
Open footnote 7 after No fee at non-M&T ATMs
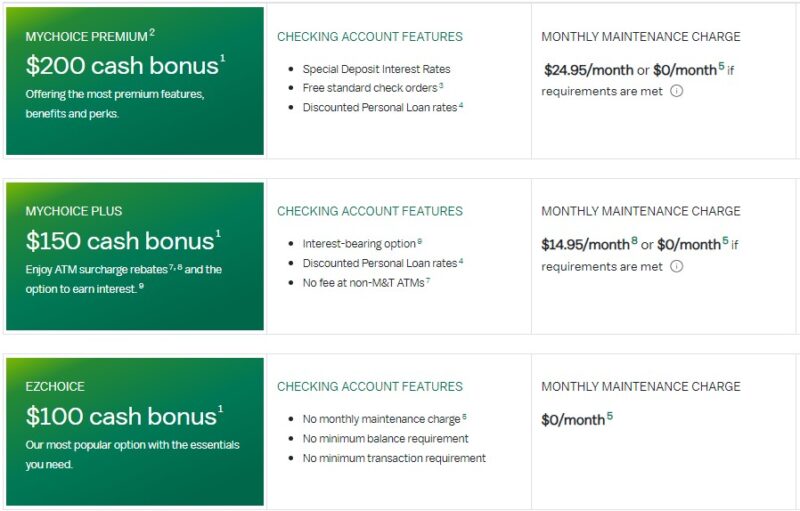point(428,280)
